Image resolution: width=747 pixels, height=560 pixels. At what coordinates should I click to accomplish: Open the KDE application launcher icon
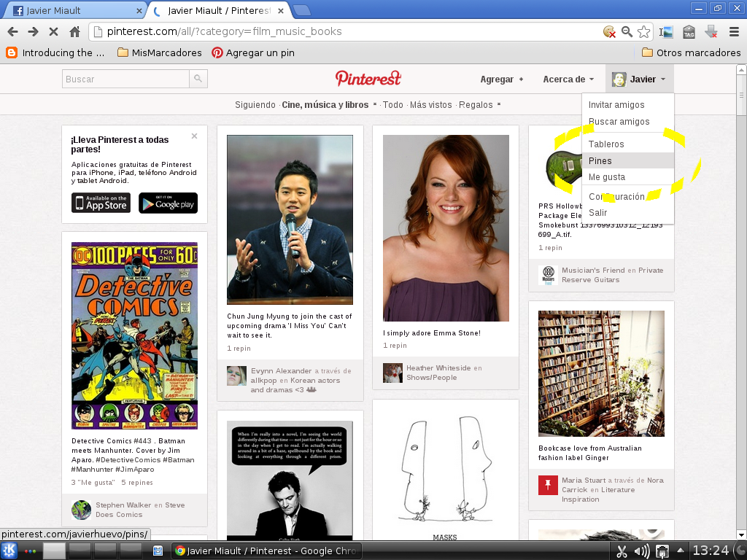click(9, 551)
